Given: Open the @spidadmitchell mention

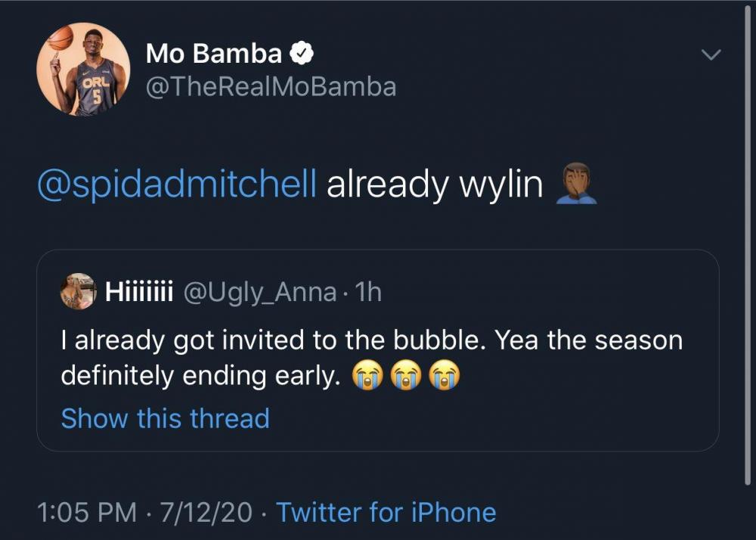Looking at the screenshot, I should (177, 185).
